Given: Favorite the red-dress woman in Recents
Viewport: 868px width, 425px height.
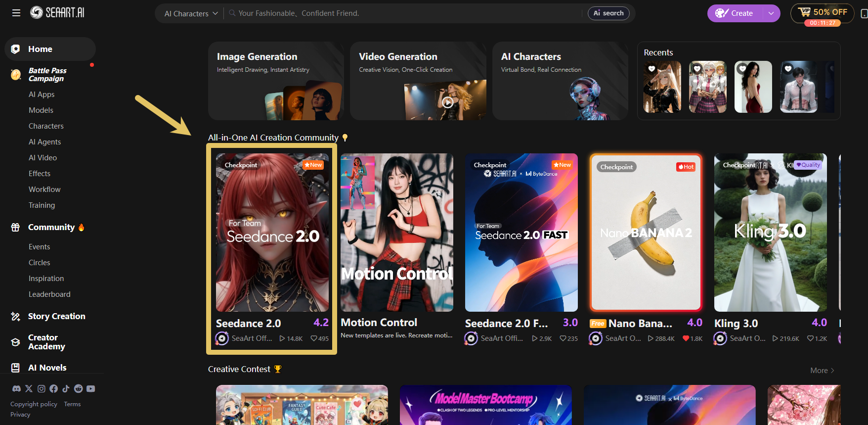Looking at the screenshot, I should (x=743, y=69).
